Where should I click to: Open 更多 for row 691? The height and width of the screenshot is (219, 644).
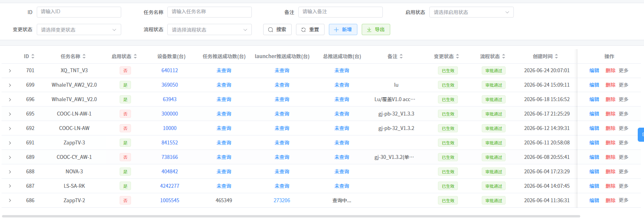click(x=624, y=143)
